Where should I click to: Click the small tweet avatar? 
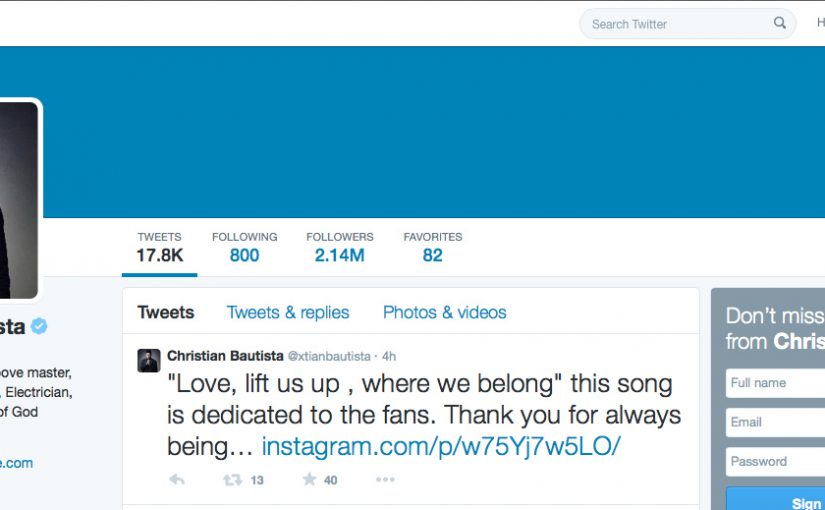tap(149, 361)
